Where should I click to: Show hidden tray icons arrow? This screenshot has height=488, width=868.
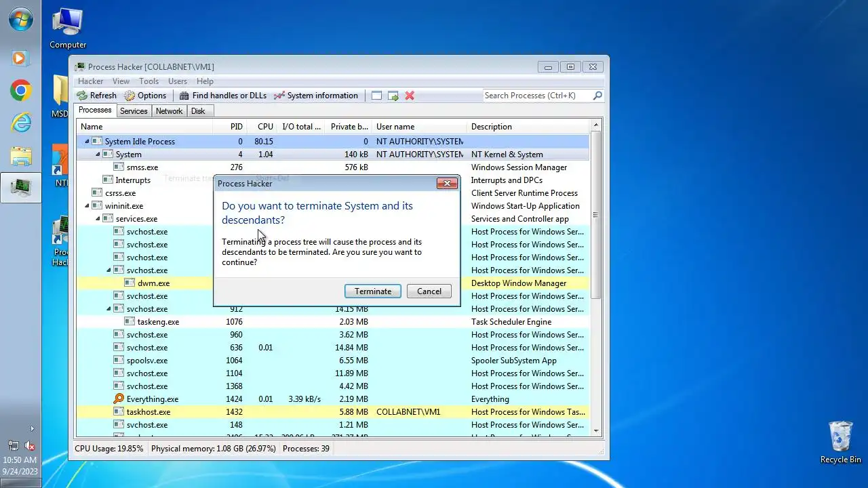tap(31, 428)
